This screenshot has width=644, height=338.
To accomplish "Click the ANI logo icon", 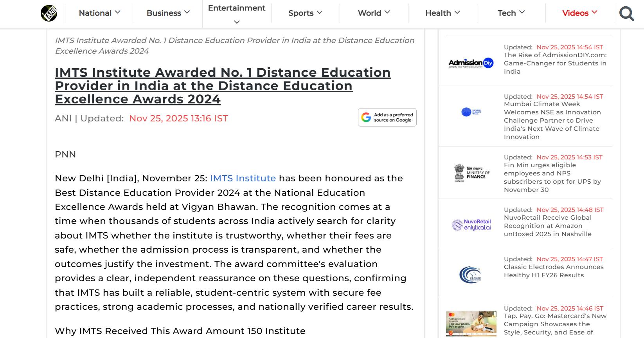I will pos(49,13).
